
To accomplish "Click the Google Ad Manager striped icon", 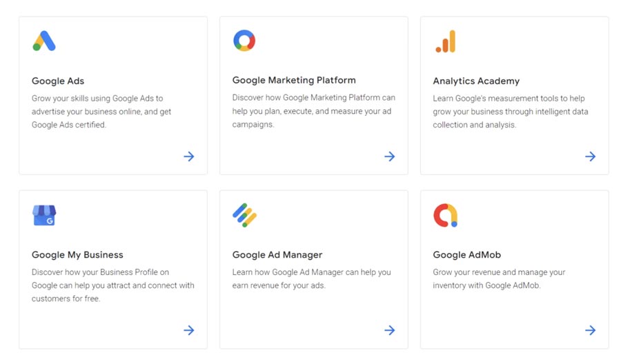I will click(x=244, y=215).
